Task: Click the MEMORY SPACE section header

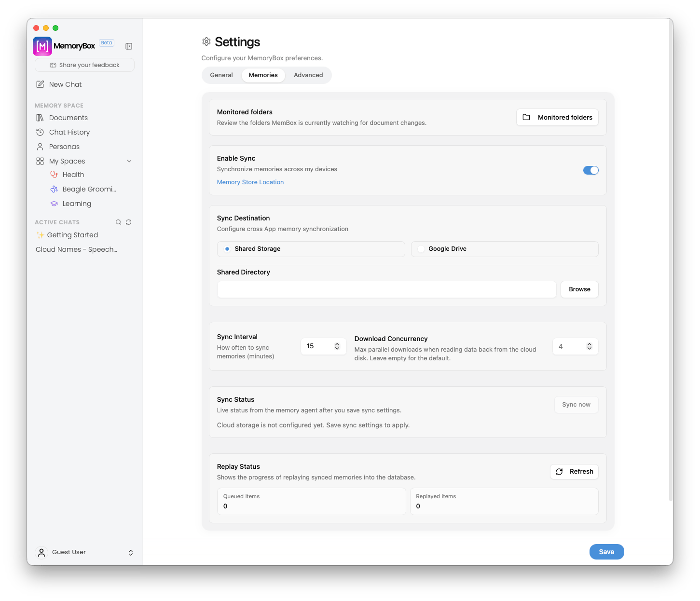Action: click(59, 106)
